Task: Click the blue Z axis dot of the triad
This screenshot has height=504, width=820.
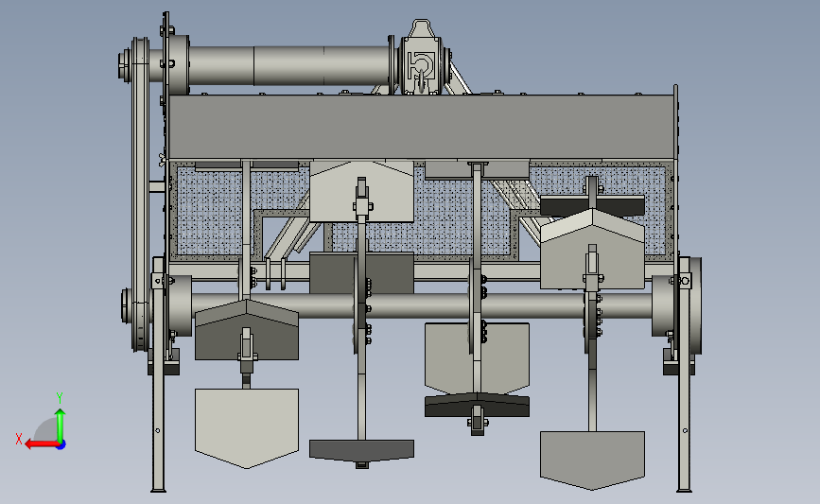Action: pyautogui.click(x=61, y=444)
